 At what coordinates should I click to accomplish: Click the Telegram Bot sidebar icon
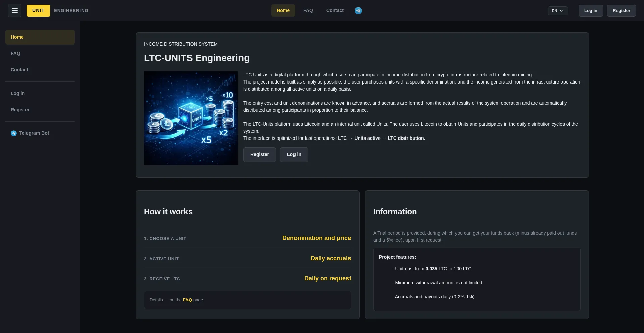pos(14,133)
